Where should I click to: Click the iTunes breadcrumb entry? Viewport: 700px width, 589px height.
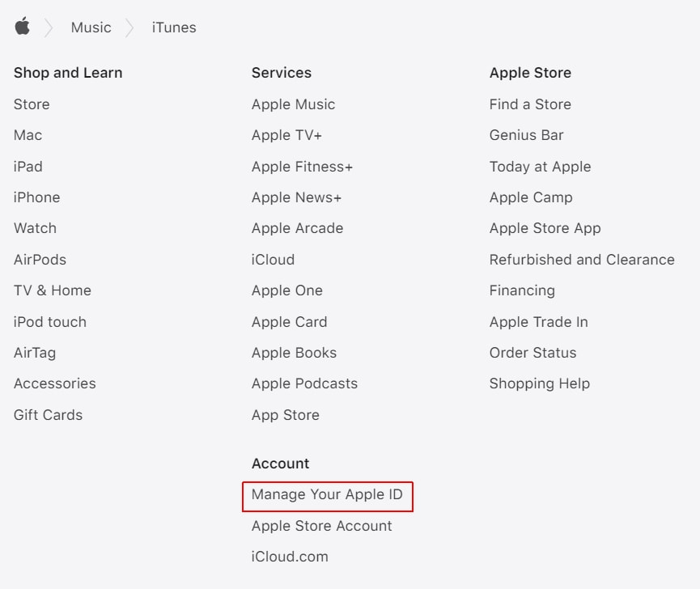pos(173,27)
